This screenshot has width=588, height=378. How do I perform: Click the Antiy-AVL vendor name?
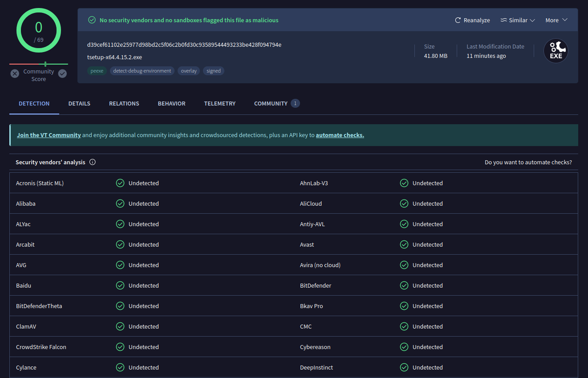point(312,224)
